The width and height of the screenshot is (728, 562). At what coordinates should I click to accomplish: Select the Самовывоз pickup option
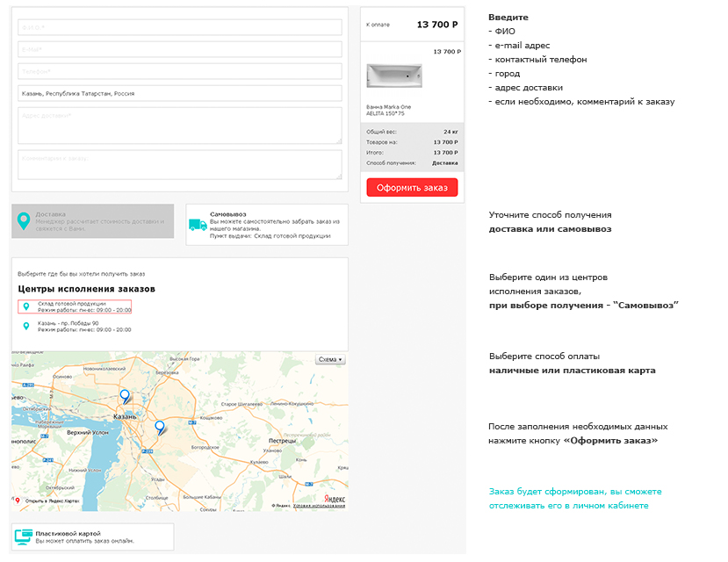[x=267, y=225]
